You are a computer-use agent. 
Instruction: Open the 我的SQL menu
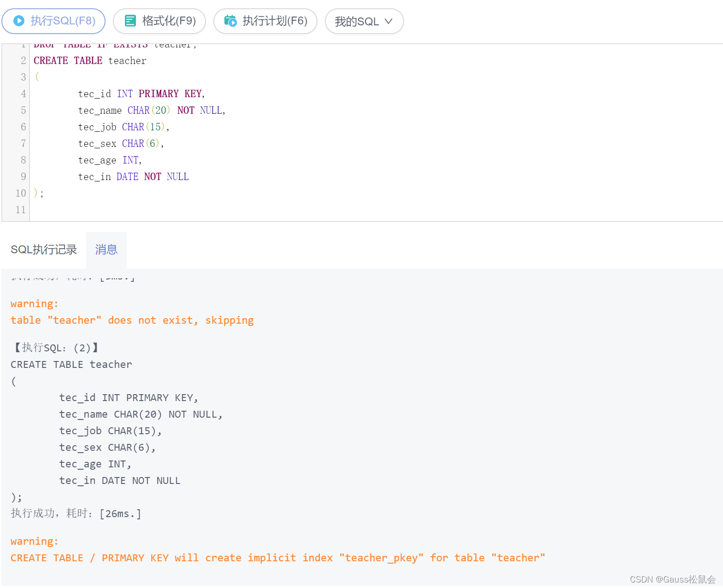(x=364, y=21)
